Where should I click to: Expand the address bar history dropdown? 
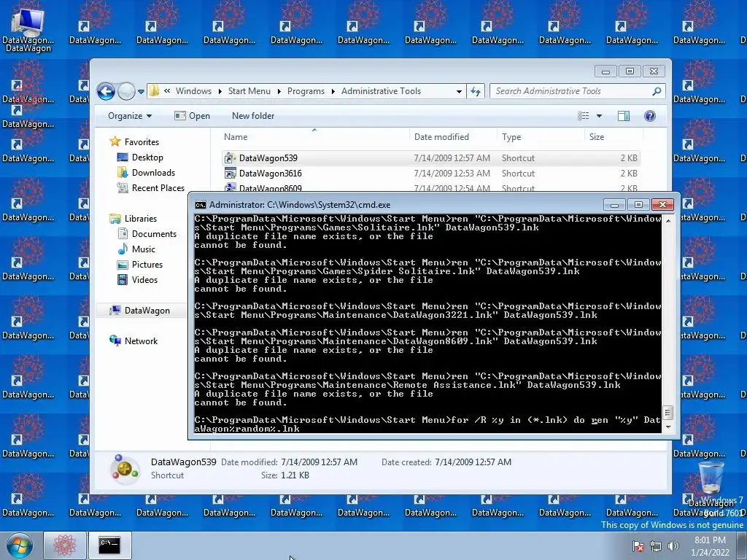click(x=459, y=91)
